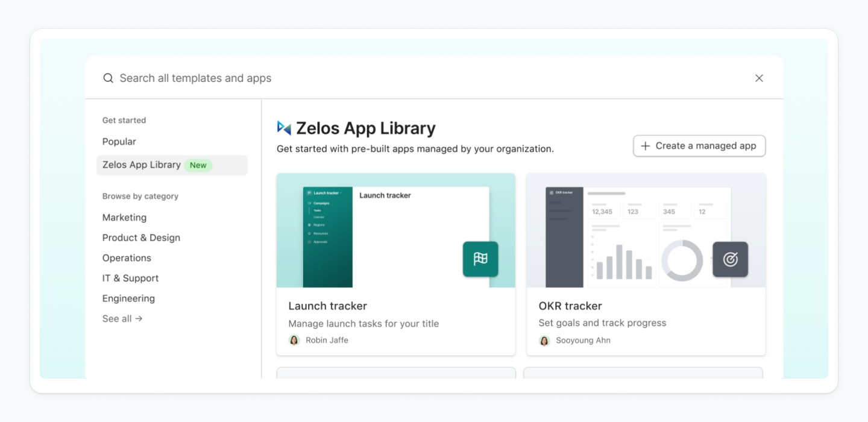
Task: Browse the Product & Design category
Action: point(141,238)
